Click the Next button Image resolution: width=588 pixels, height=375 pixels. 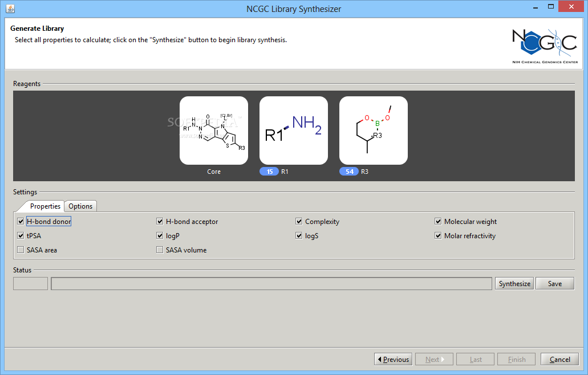point(434,359)
